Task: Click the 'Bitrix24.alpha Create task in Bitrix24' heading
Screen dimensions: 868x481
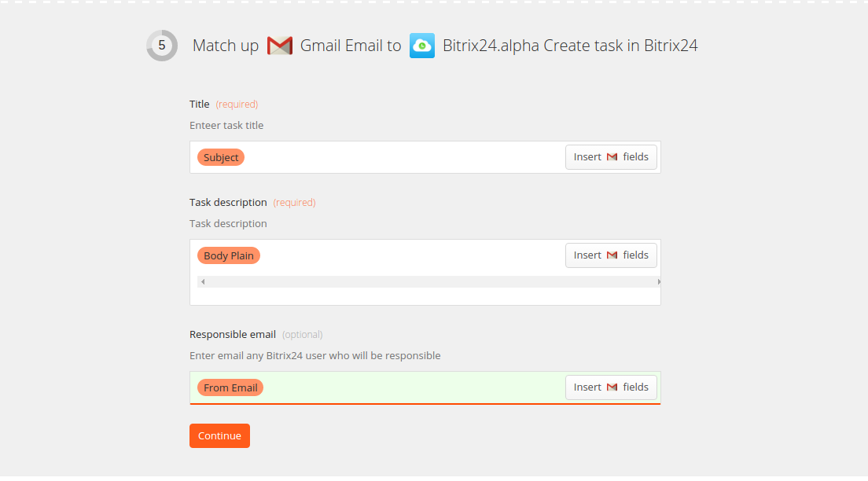Action: point(570,46)
